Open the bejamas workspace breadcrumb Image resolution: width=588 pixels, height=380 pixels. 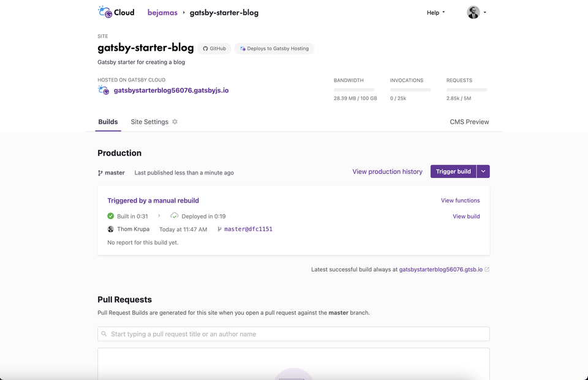pos(162,12)
